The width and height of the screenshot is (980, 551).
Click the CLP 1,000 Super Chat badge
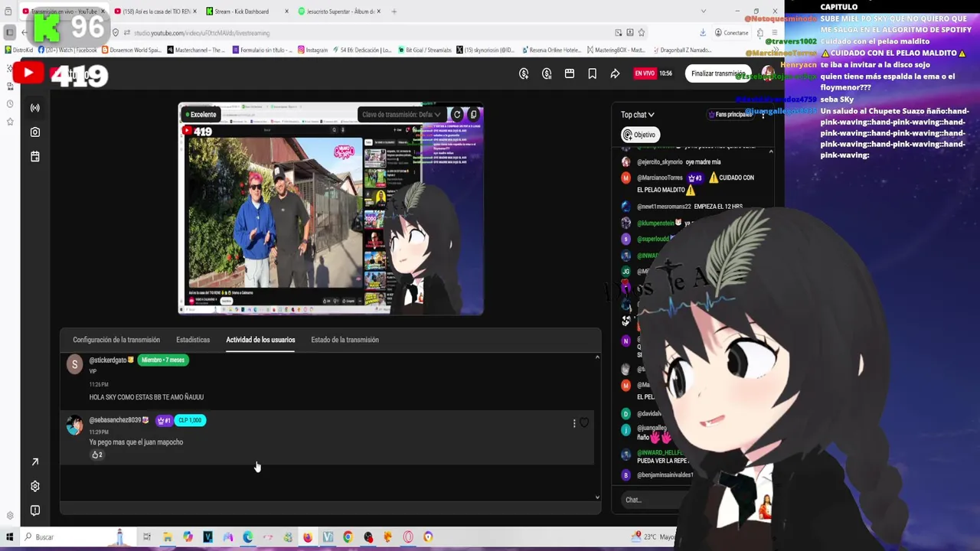click(x=190, y=420)
